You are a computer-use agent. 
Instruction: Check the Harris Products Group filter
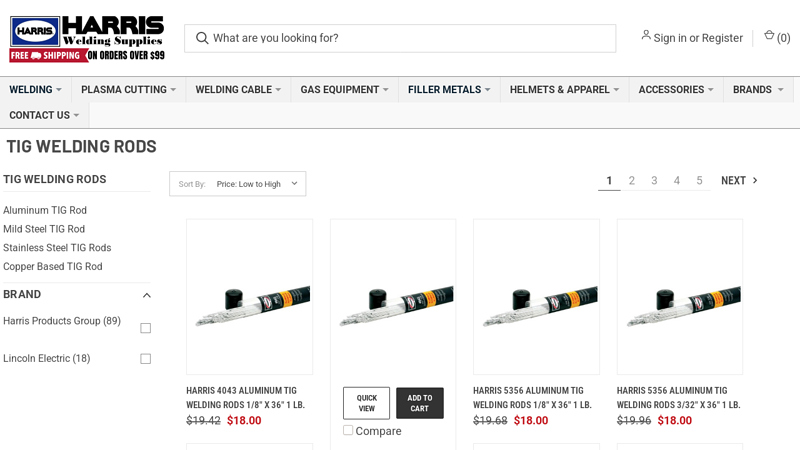(146, 328)
